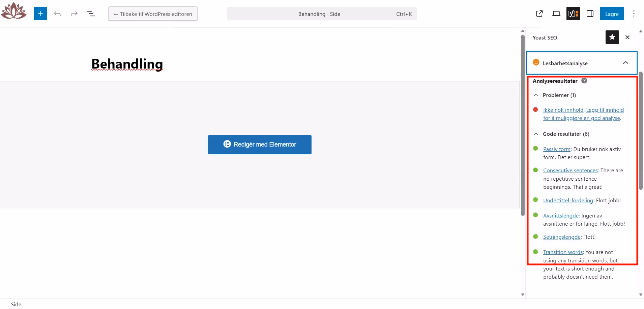Viewport: 644px width, 309px height.
Task: Close the Yoast SEO sidebar
Action: click(x=627, y=37)
